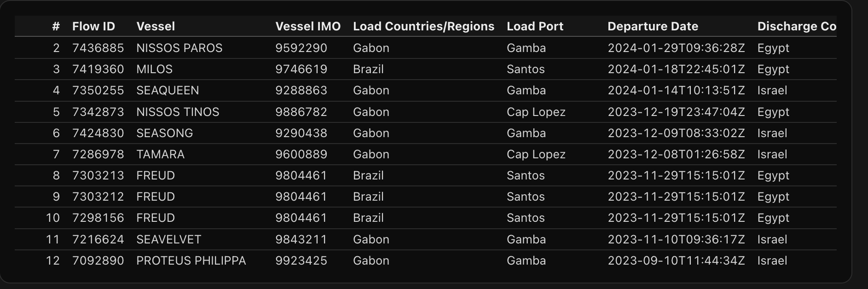Click Vessel IMO 9886782
The height and width of the screenshot is (289, 868).
coord(301,112)
